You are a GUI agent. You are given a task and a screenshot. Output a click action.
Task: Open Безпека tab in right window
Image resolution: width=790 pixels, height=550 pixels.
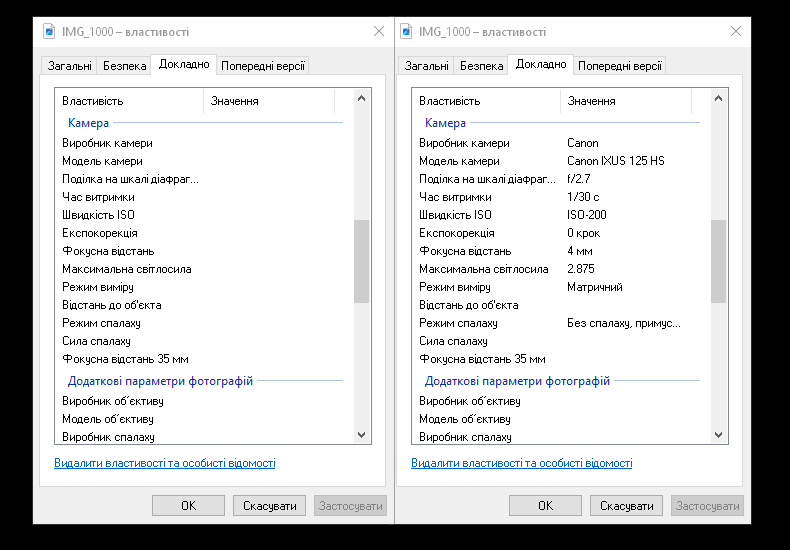click(x=481, y=65)
